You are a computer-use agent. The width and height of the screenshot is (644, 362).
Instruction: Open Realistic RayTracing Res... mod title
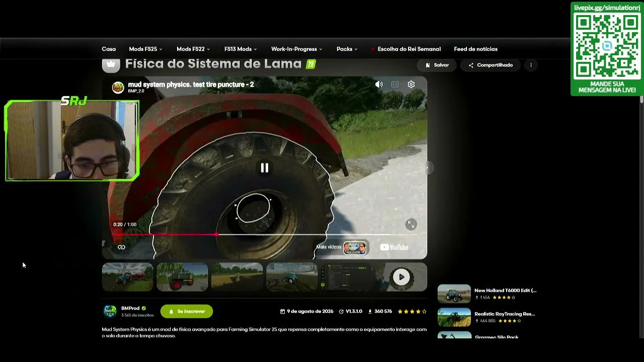coord(505,314)
